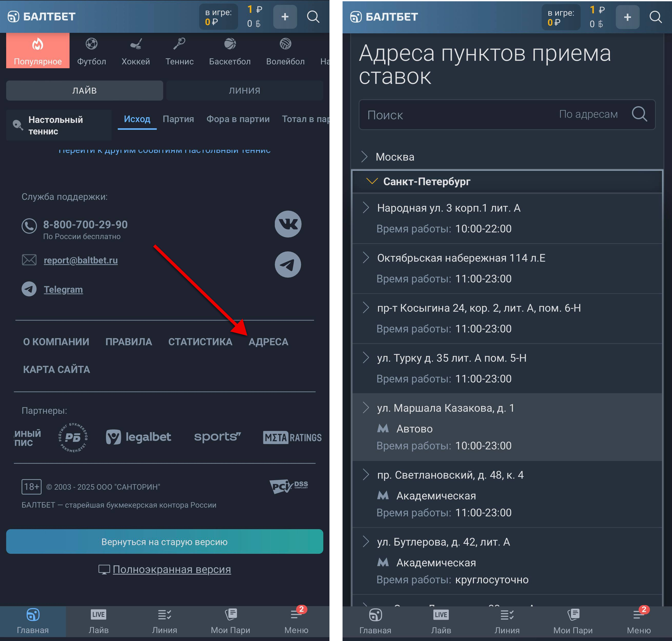Open Меню in right bottom navigation
This screenshot has width=672, height=641.
tap(638, 621)
